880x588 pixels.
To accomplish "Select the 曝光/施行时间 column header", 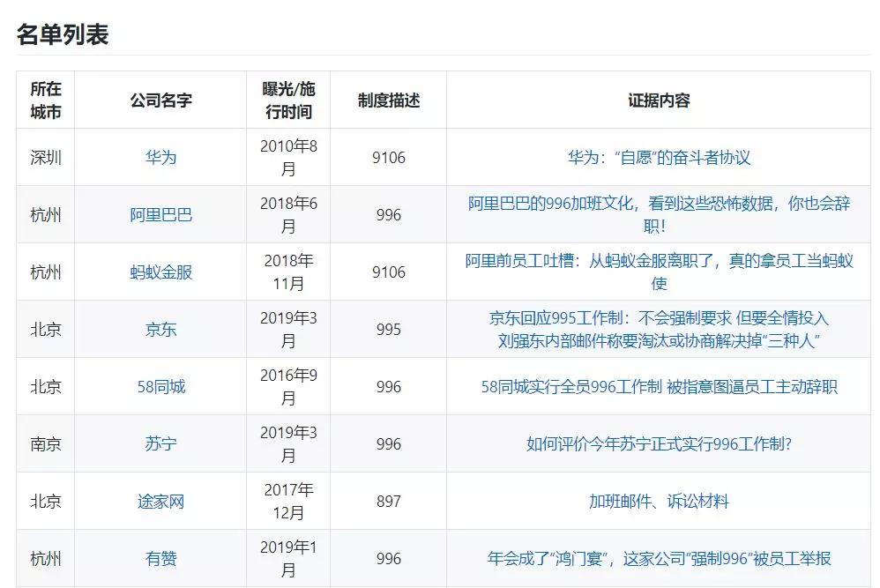I will pos(288,100).
